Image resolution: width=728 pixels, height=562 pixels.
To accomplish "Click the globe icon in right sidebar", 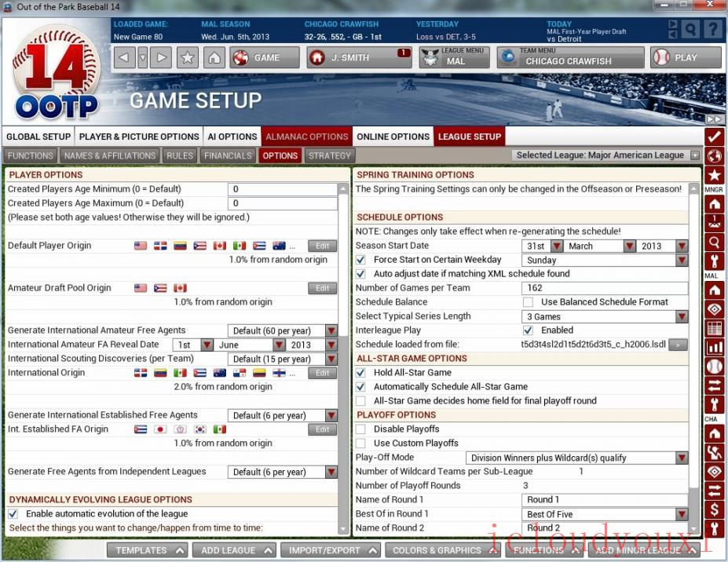I will pos(714,156).
